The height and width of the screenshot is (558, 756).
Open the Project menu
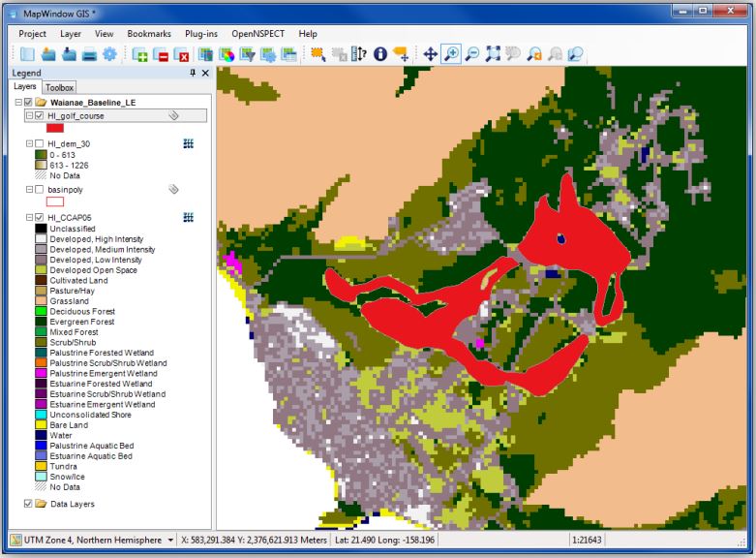click(x=32, y=34)
